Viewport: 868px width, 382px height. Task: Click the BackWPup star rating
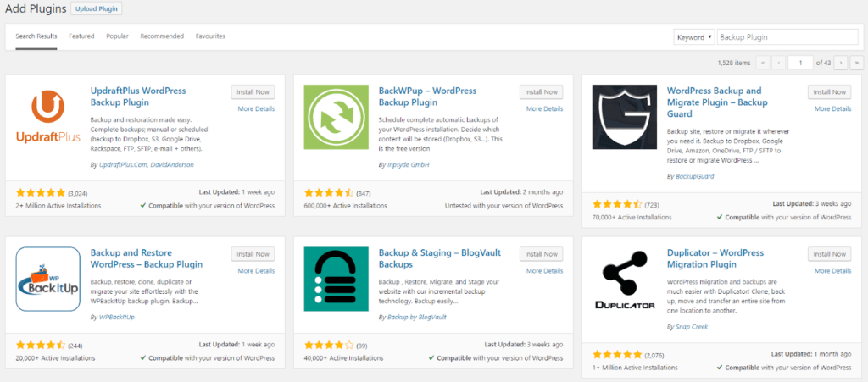[329, 193]
